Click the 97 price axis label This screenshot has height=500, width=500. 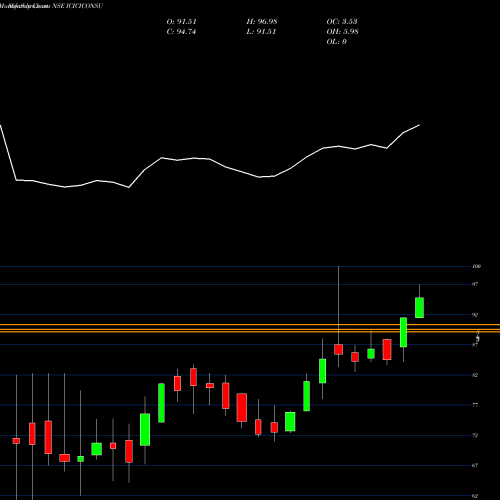click(475, 284)
